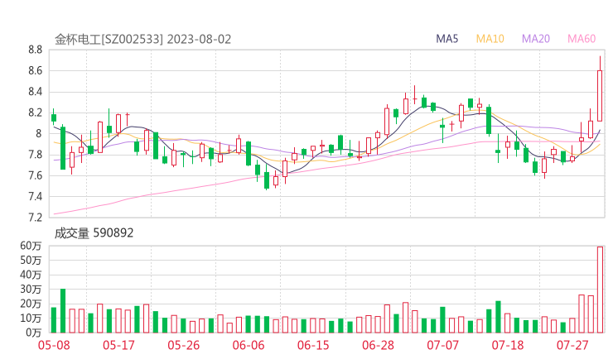This screenshot has height=364, width=613.
Task: Click the 40万 volume axis label
Action: pos(31,275)
